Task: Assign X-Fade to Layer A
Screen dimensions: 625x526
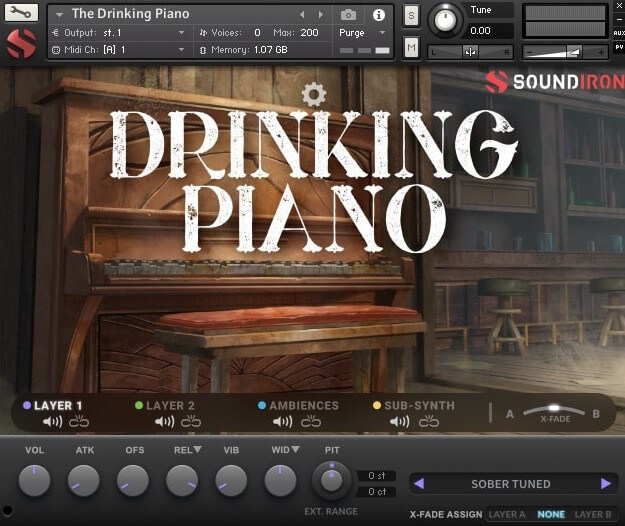Action: 507,514
